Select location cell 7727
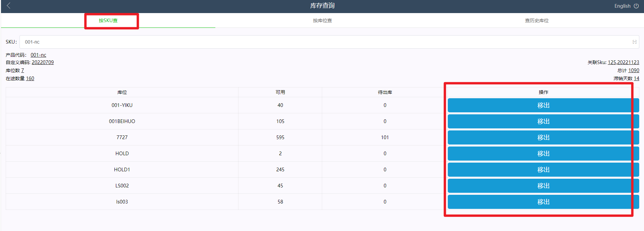 click(x=122, y=137)
